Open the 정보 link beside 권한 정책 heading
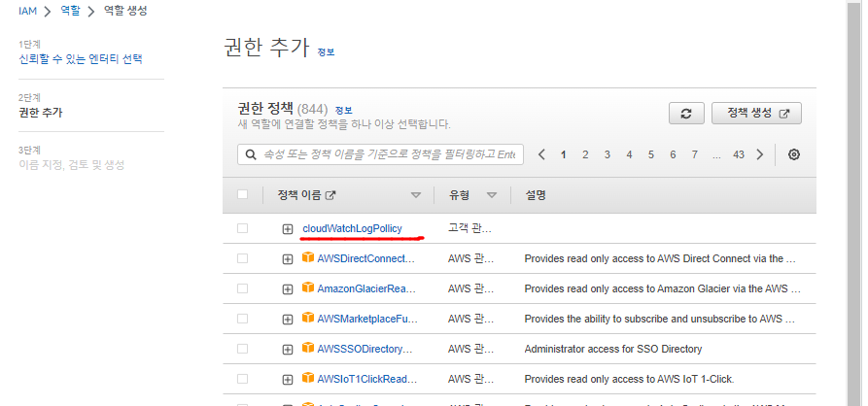Screen dimensions: 868x406 pos(343,110)
